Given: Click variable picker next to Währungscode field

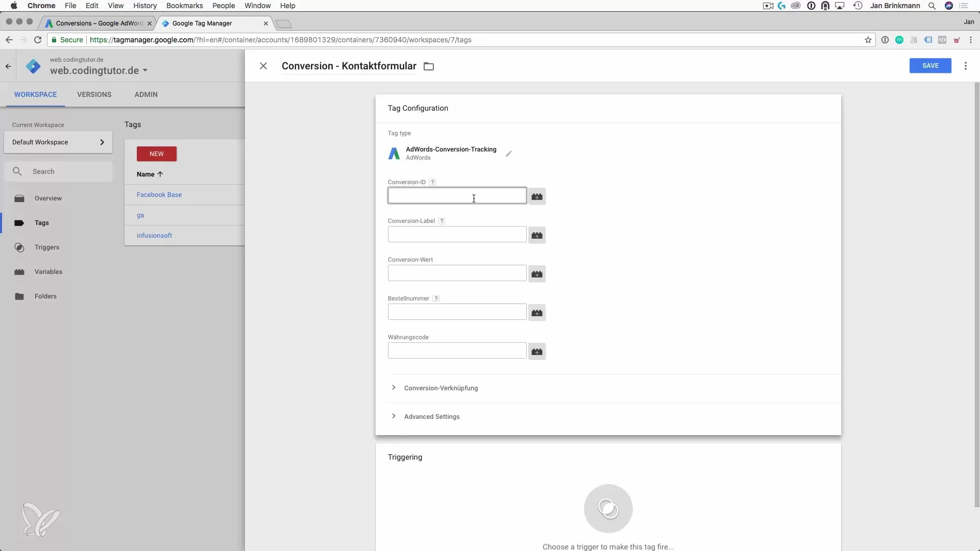Looking at the screenshot, I should [x=537, y=352].
